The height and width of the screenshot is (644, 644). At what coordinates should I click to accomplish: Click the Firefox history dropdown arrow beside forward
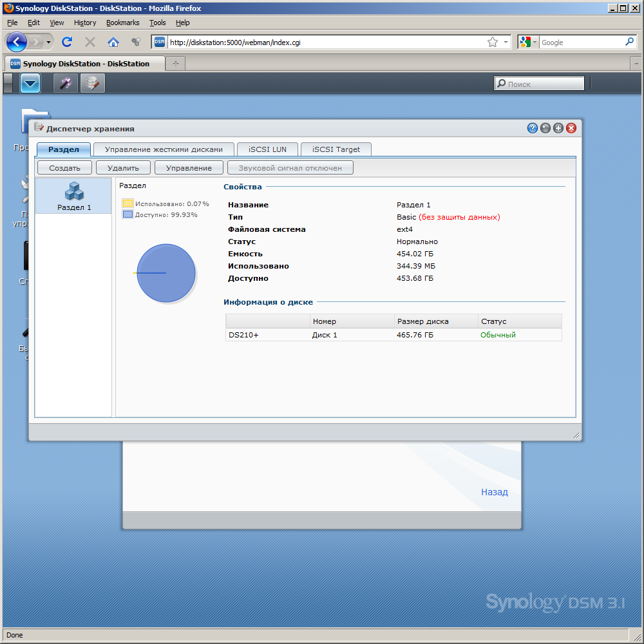point(48,43)
